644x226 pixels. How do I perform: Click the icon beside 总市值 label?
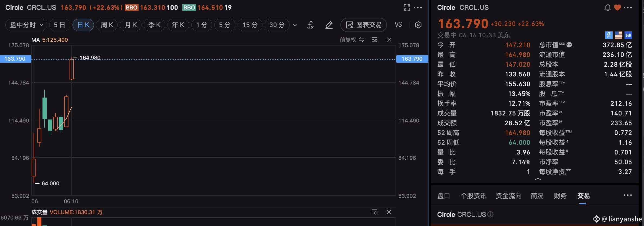coord(569,45)
